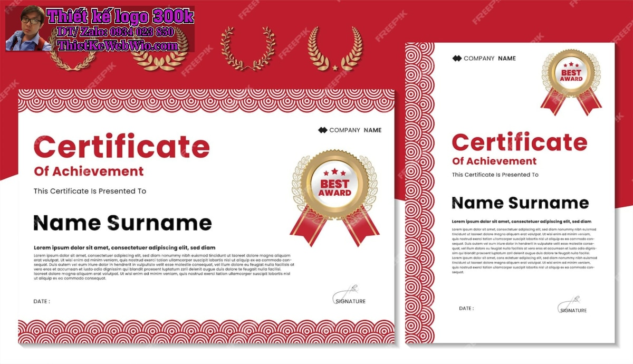Viewport: 633px width, 364px height.
Task: Click the DATE field on portrait certificate
Action: tap(466, 309)
